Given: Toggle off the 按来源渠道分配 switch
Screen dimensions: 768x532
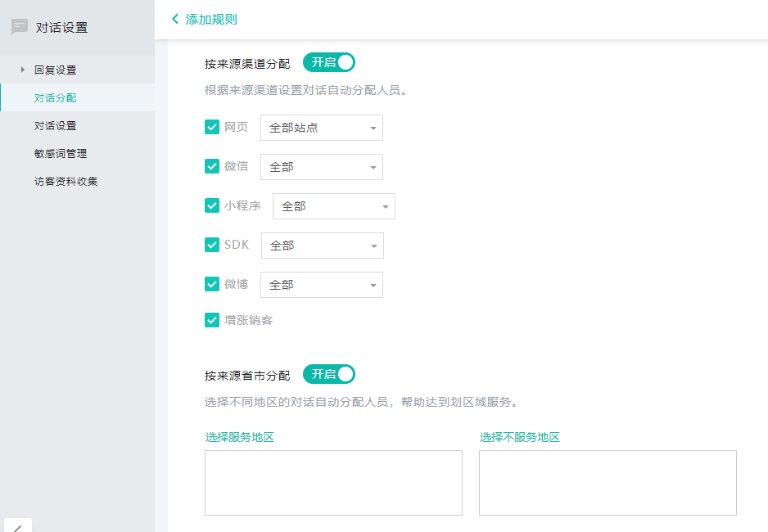Looking at the screenshot, I should [x=329, y=62].
